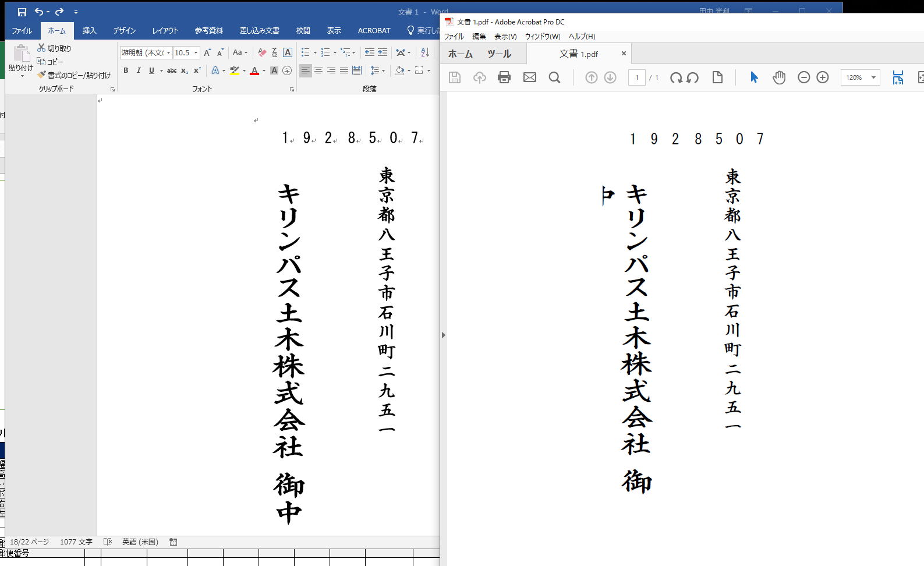Click the character border A icon

[288, 52]
